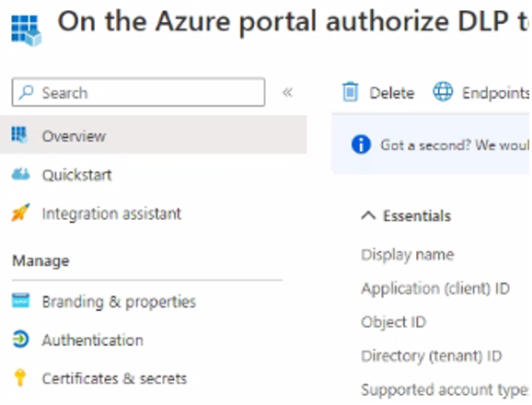Viewport: 532px width, 405px height.
Task: Open the Overview menu item
Action: coord(154,134)
